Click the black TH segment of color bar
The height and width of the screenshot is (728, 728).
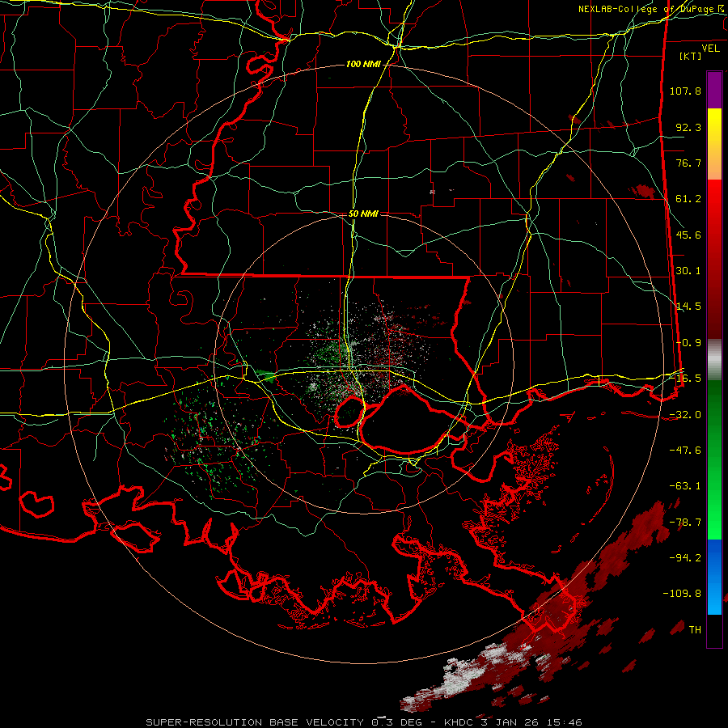[x=714, y=630]
